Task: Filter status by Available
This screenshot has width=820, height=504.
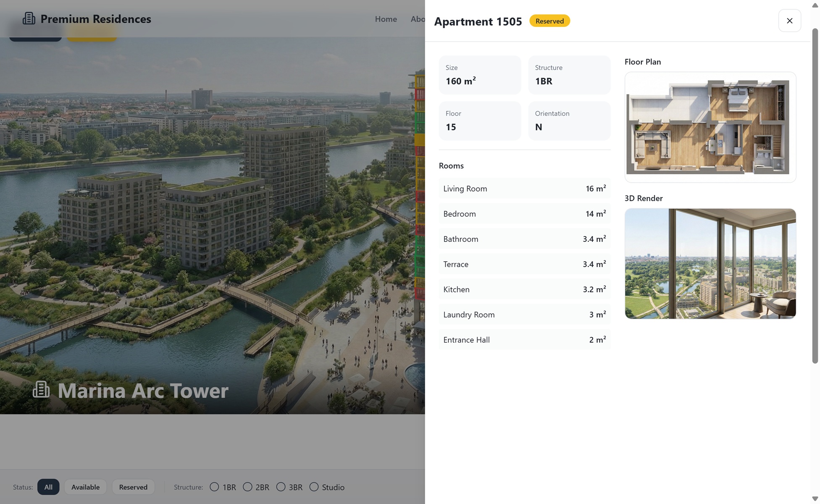Action: (85, 487)
